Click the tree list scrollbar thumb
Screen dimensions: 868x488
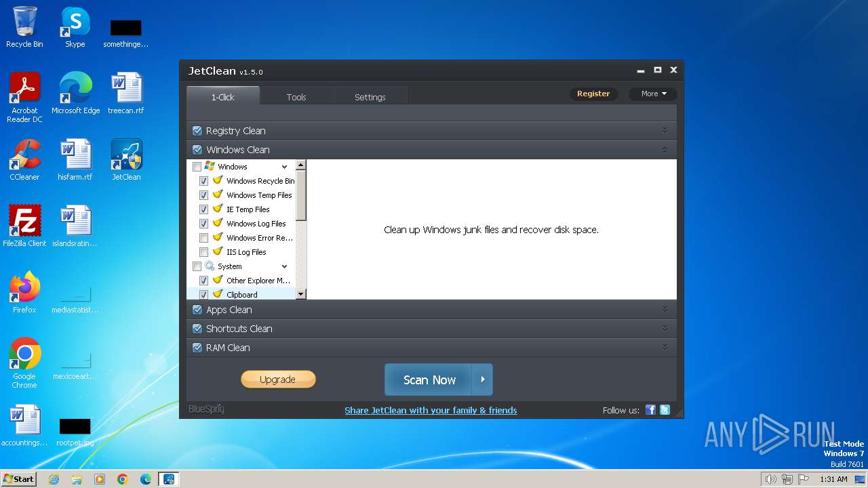pos(301,195)
